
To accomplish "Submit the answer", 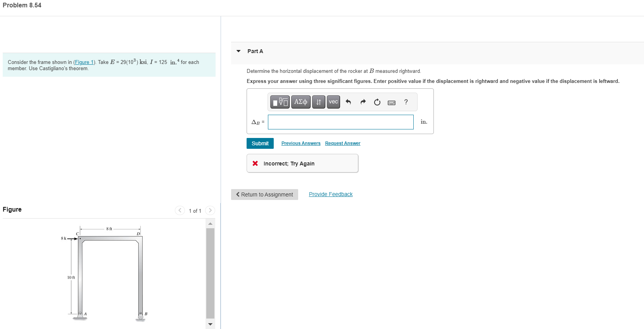I will [x=260, y=143].
